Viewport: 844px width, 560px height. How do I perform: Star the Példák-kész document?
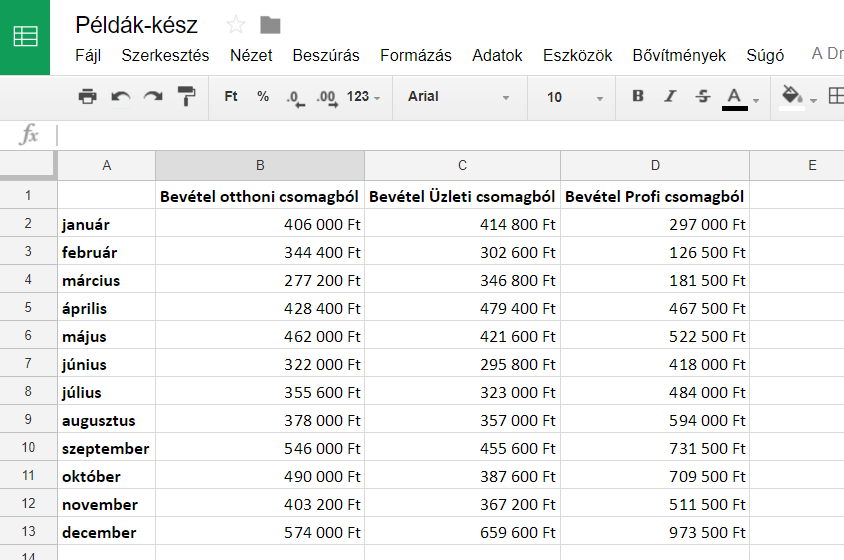pyautogui.click(x=236, y=25)
